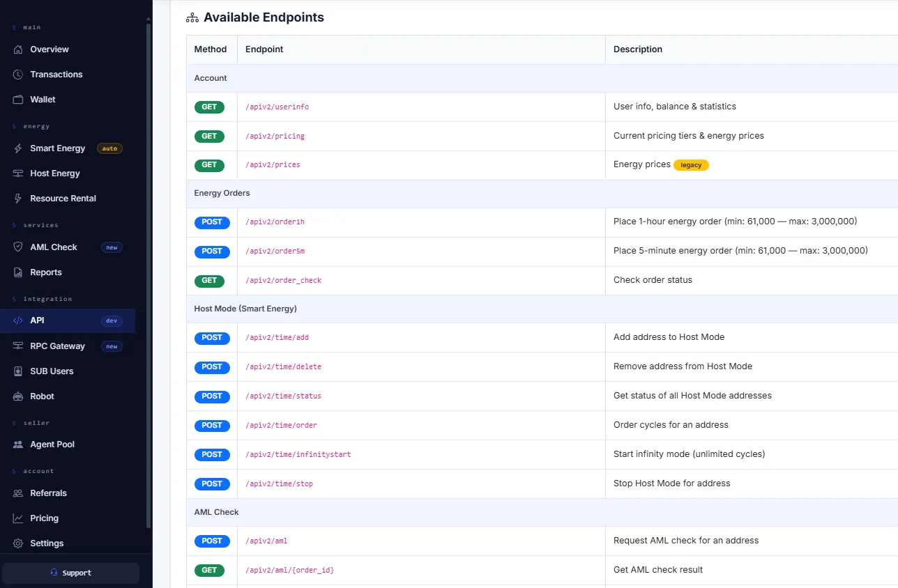Click the Wallet icon in sidebar
Screen dimensions: 898x588
coord(18,100)
